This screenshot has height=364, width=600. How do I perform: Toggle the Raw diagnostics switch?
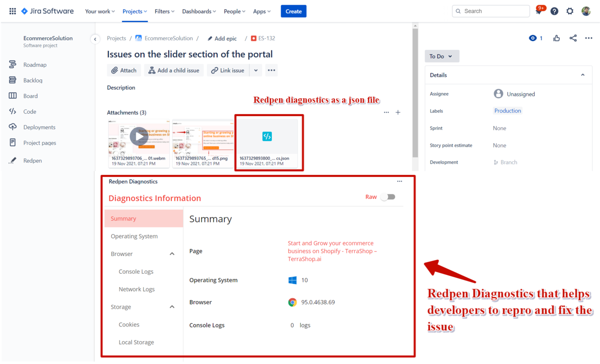[388, 197]
